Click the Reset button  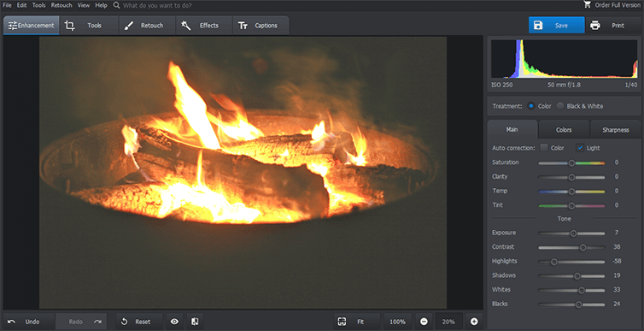[139, 322]
